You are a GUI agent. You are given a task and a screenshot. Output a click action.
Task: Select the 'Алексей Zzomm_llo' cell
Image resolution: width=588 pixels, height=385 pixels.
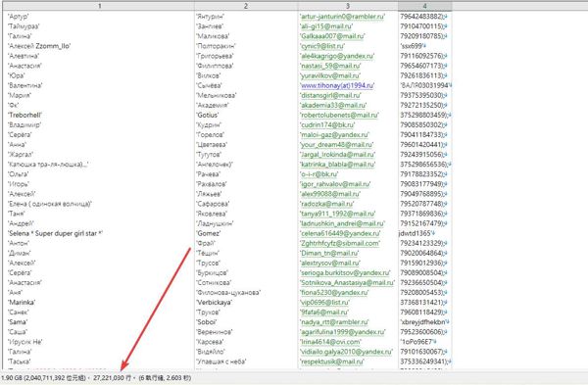point(39,46)
